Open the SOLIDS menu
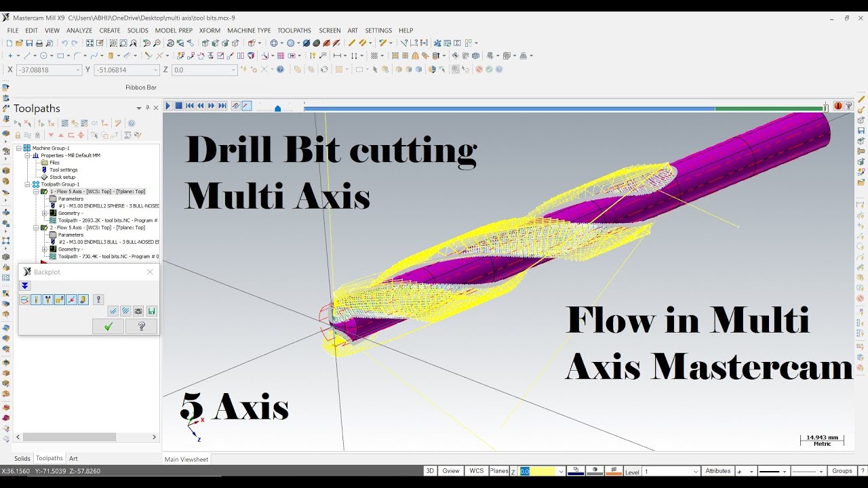The image size is (868, 488). [138, 30]
